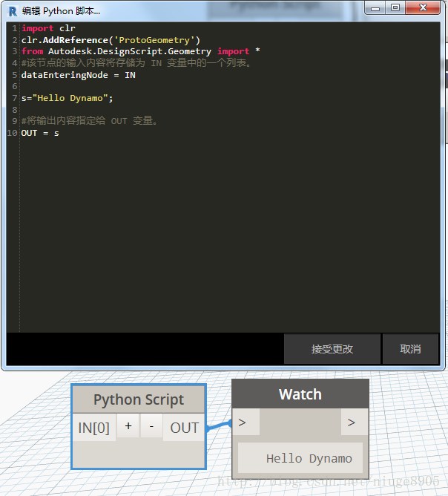Screen dimensions: 448x496
Task: Remove an input port with the - button
Action: pyautogui.click(x=151, y=426)
